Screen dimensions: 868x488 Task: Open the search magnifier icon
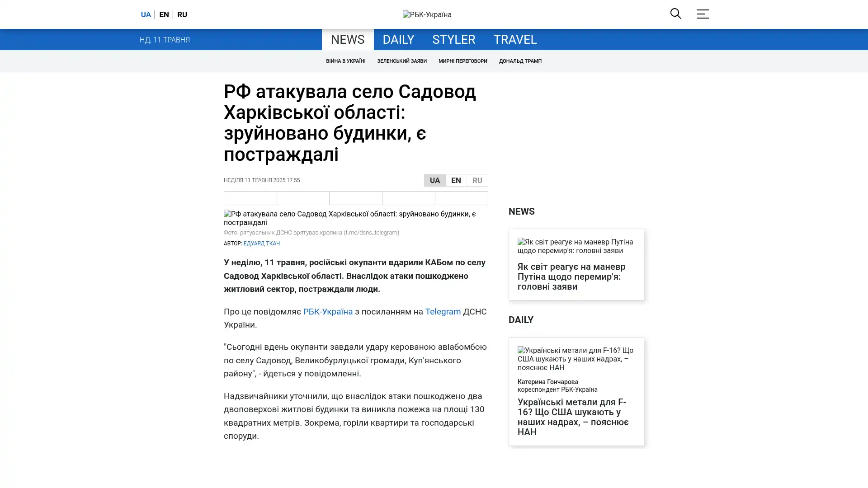point(675,14)
